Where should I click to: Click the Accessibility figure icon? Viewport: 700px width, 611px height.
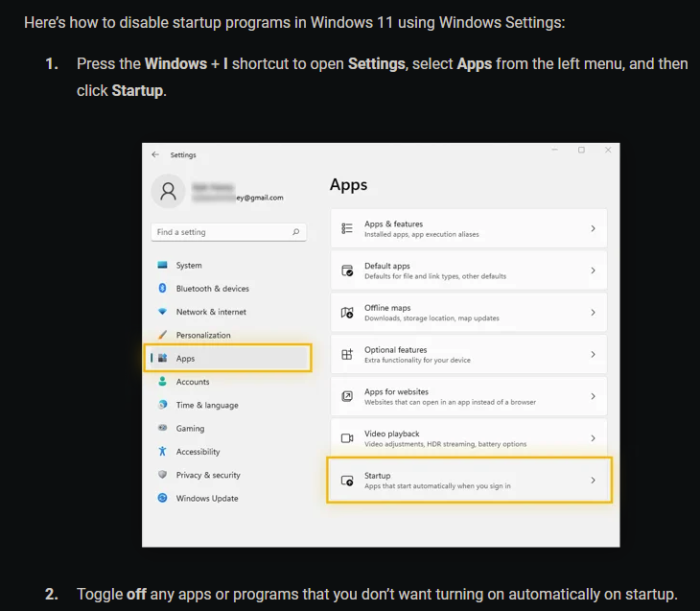[x=162, y=451]
